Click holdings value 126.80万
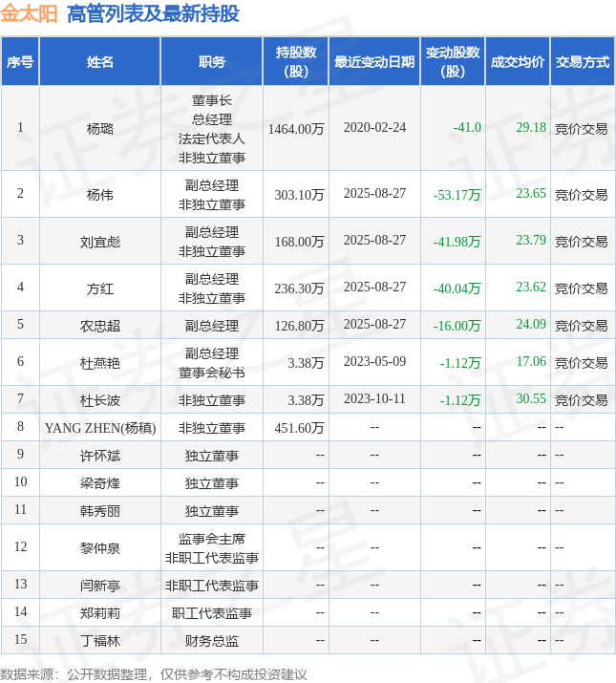This screenshot has height=683, width=616. (299, 326)
